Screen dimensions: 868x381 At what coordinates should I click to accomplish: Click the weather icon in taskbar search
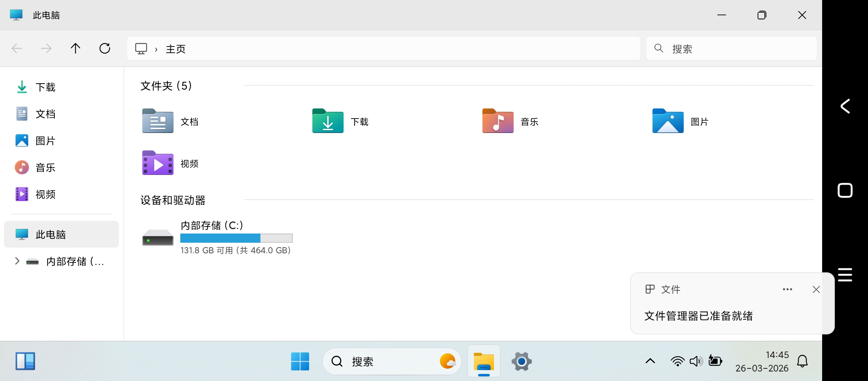[x=448, y=361]
